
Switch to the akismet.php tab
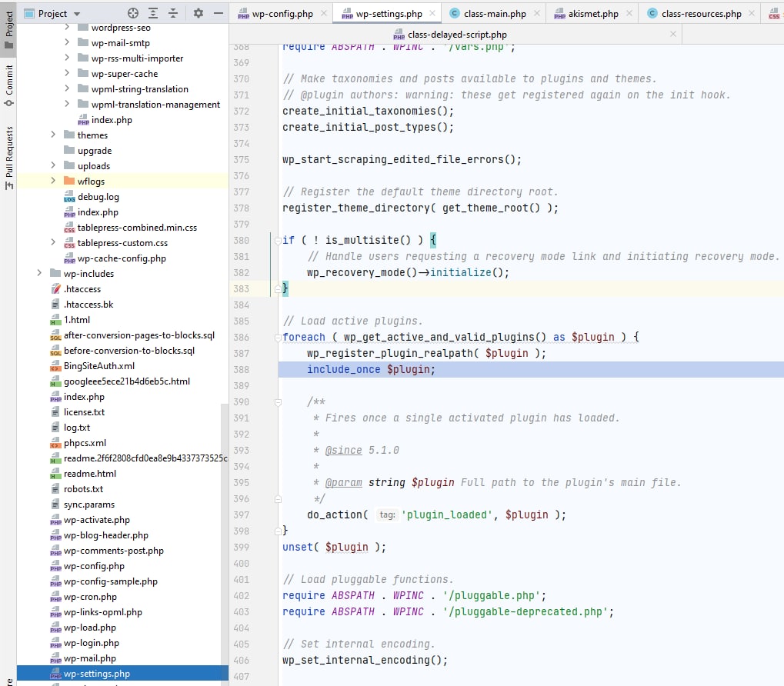(x=592, y=13)
